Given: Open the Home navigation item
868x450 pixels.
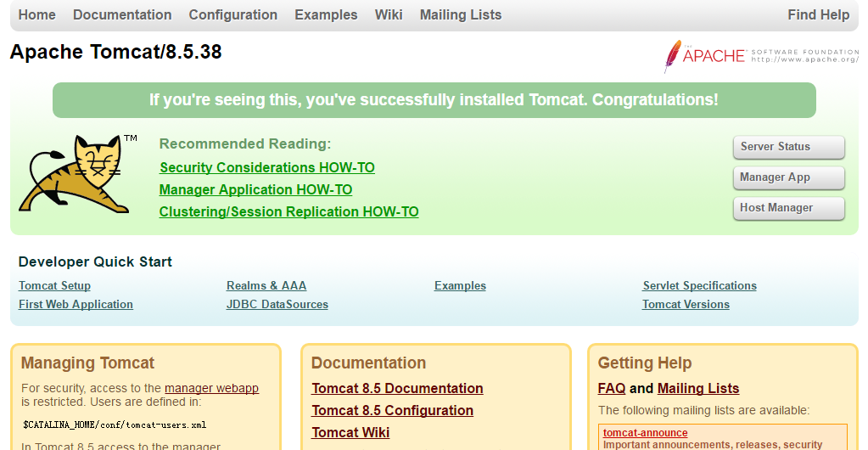Looking at the screenshot, I should (x=36, y=14).
